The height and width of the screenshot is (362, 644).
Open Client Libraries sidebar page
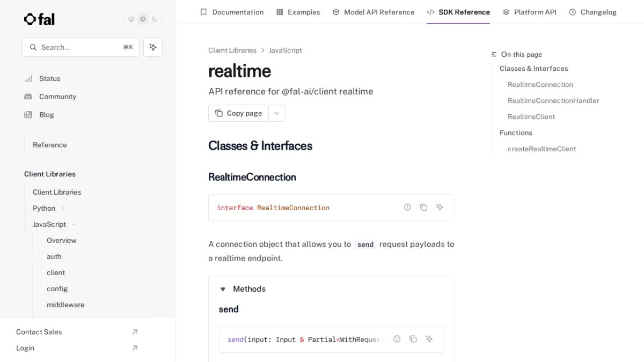pyautogui.click(x=57, y=192)
